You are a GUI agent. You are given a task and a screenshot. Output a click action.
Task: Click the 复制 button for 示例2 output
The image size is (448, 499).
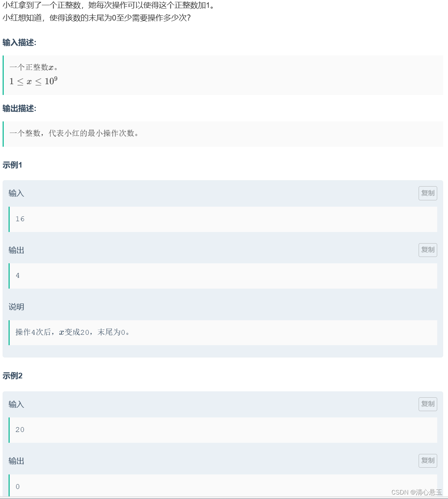428,461
